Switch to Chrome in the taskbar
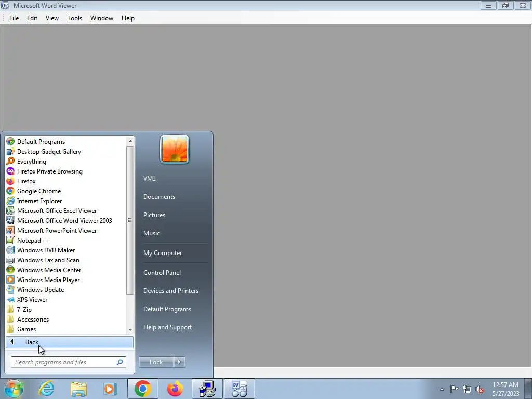 point(142,389)
